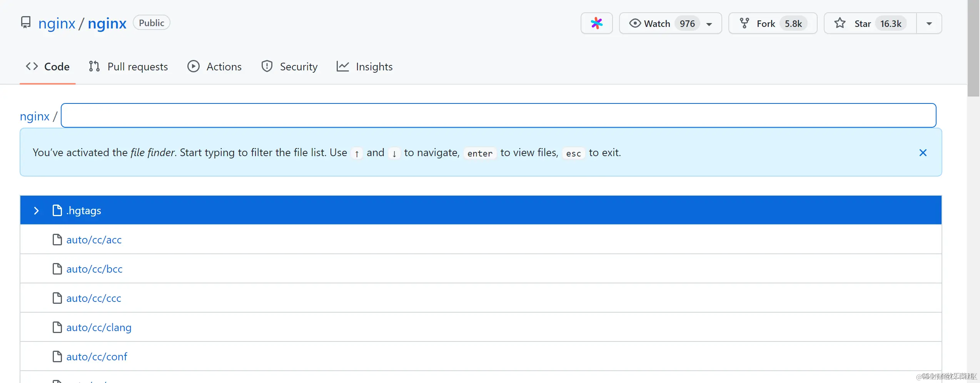The height and width of the screenshot is (383, 980).
Task: Dismiss the file finder tip banner
Action: click(x=923, y=153)
